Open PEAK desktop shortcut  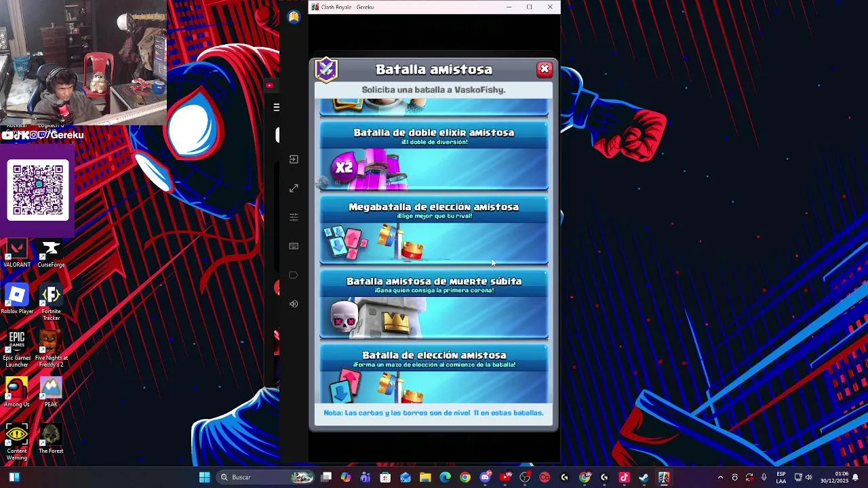point(51,393)
